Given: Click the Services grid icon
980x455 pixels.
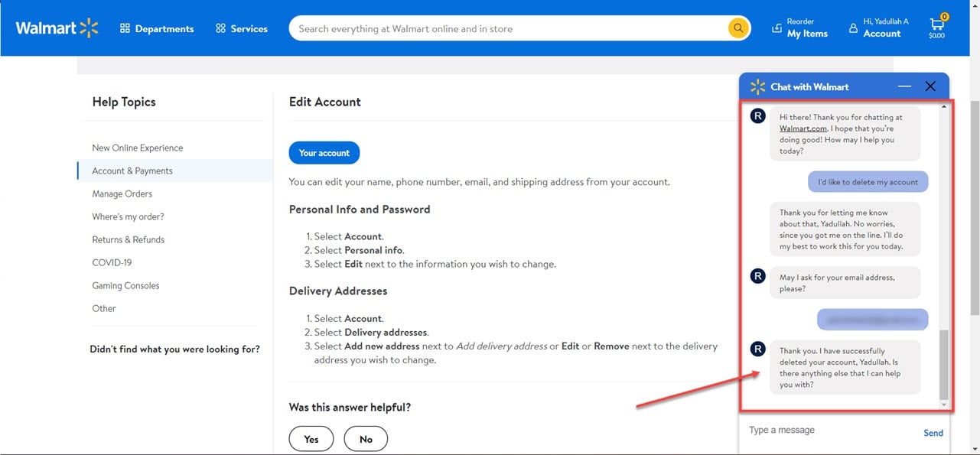Looking at the screenshot, I should coord(220,28).
